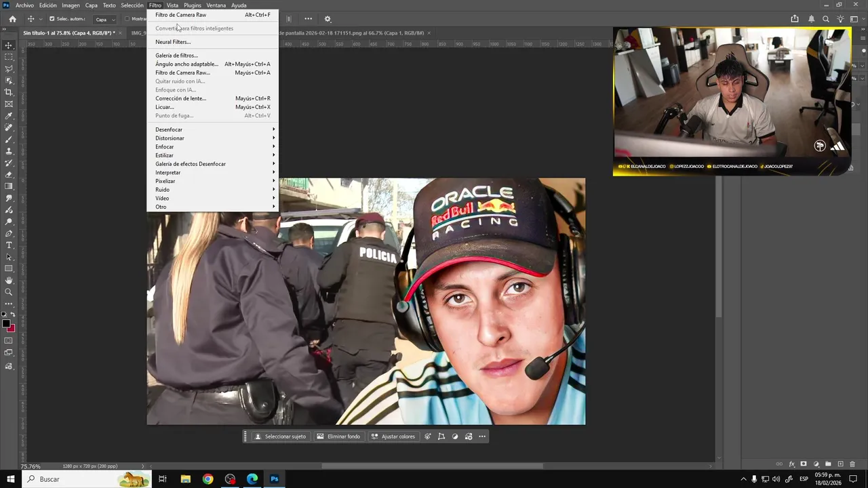868x488 pixels.
Task: Click the 75.76% zoom level field
Action: click(31, 466)
